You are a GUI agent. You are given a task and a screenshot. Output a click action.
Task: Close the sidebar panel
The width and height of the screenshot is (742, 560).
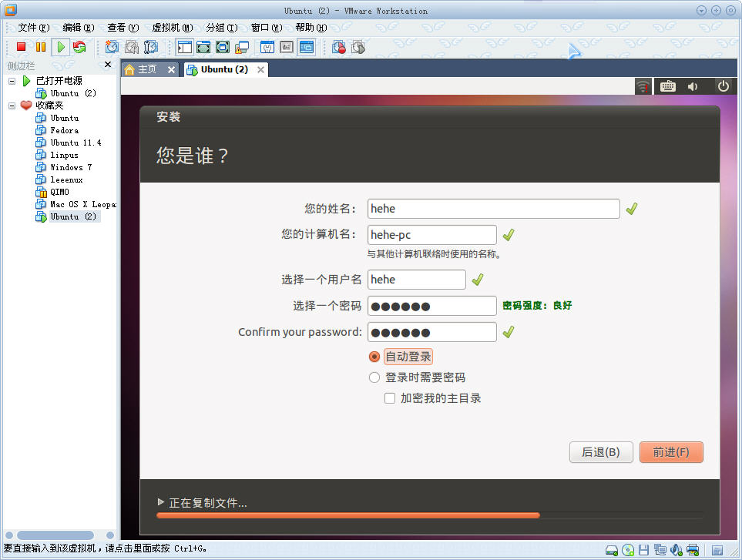coord(108,65)
